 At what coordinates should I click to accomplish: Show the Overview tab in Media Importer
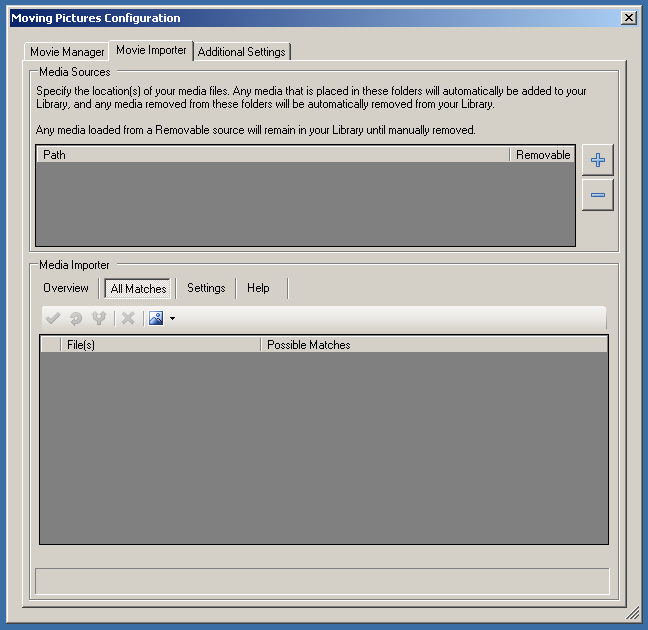66,288
